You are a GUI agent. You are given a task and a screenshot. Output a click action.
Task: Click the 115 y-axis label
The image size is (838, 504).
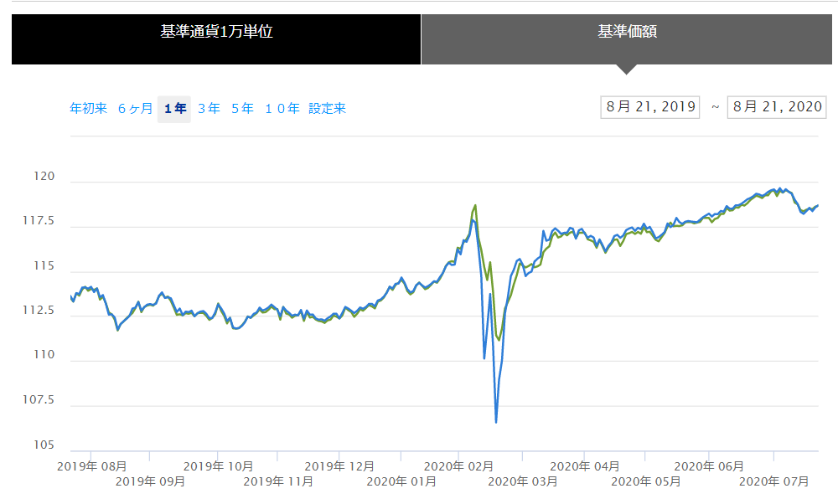[44, 265]
